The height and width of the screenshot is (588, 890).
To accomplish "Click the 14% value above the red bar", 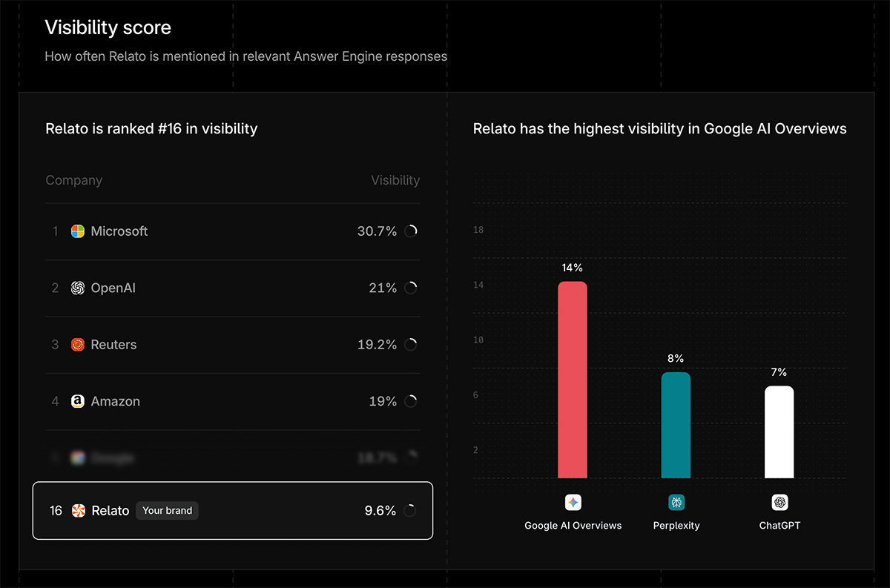I will (572, 268).
